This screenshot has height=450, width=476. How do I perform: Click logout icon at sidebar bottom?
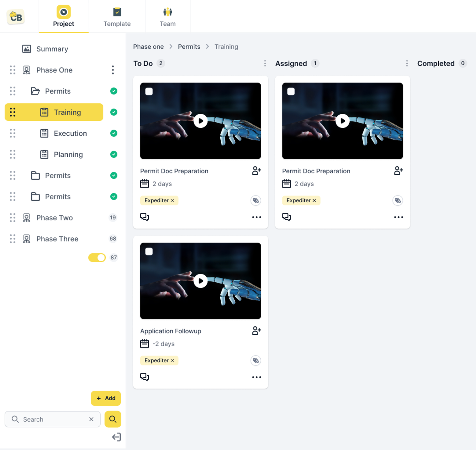(116, 437)
